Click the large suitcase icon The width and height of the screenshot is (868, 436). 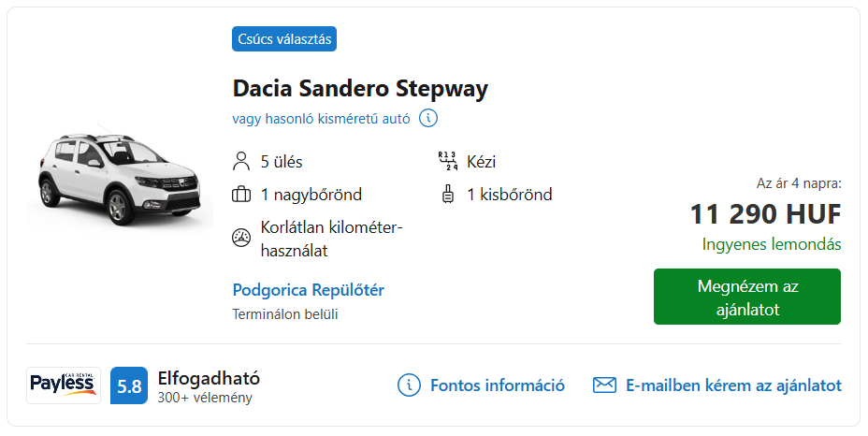[240, 195]
